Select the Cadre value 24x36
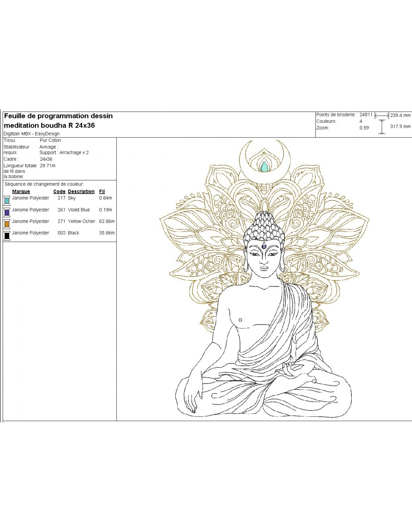This screenshot has height=532, width=412. (x=46, y=159)
